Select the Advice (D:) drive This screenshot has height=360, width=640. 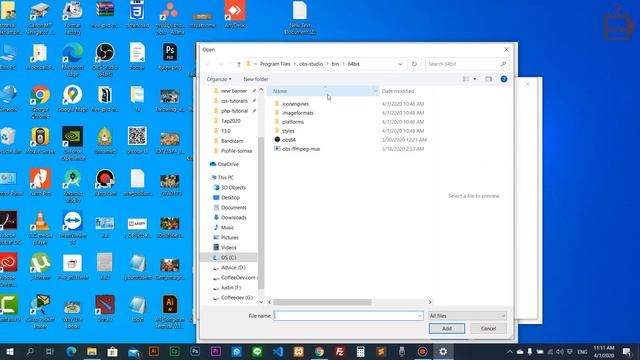233,268
